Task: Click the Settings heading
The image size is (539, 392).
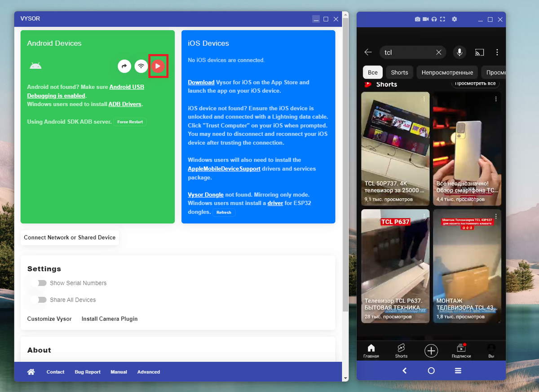Action: (x=44, y=269)
